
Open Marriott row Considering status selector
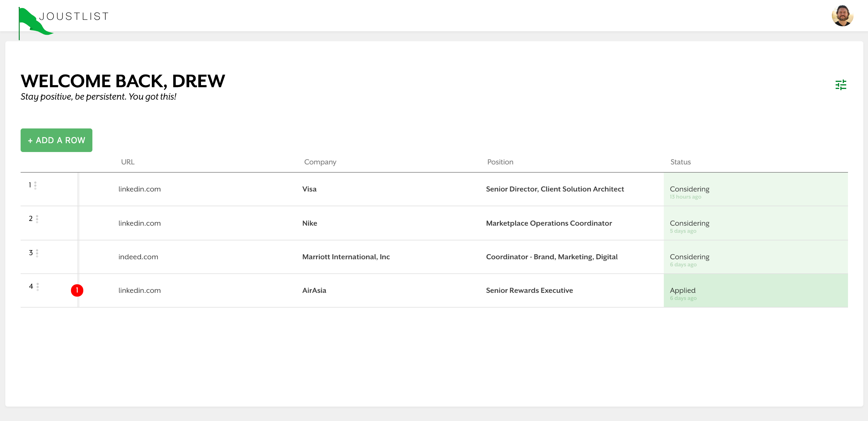pyautogui.click(x=756, y=257)
